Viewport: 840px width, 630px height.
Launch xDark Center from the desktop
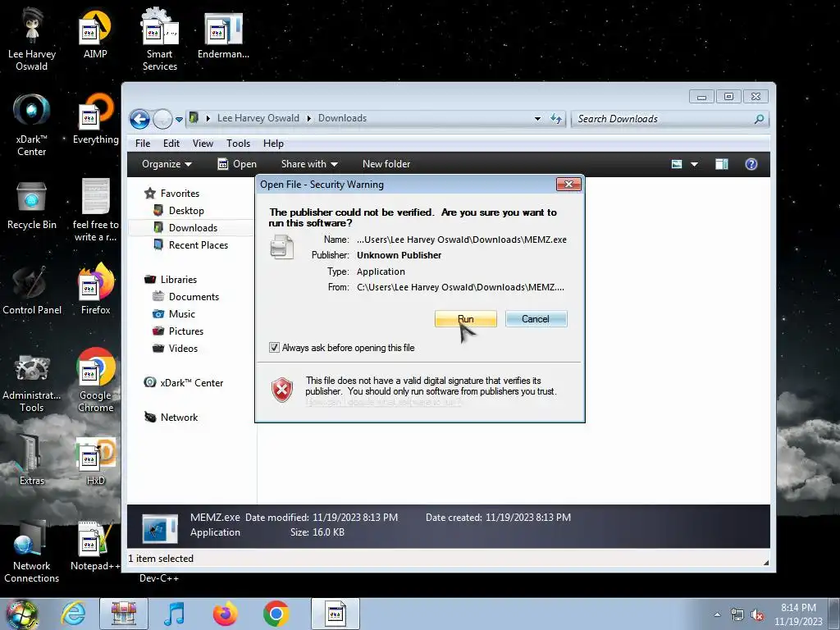(x=32, y=125)
